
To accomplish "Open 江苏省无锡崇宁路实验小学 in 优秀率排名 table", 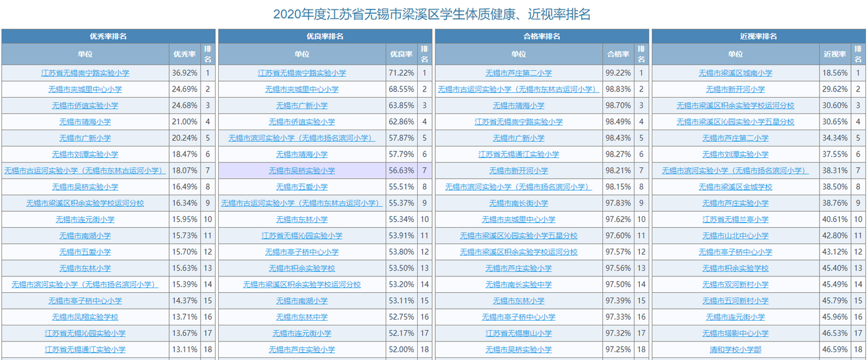I will 85,73.
